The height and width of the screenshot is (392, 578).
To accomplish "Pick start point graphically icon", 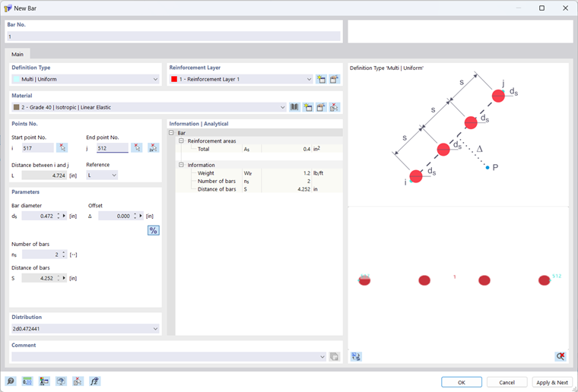I will point(62,148).
